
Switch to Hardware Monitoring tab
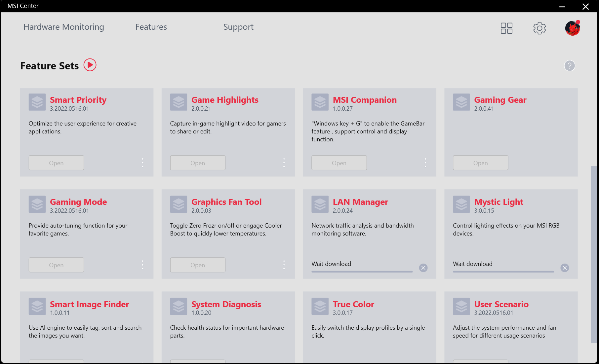pos(64,27)
